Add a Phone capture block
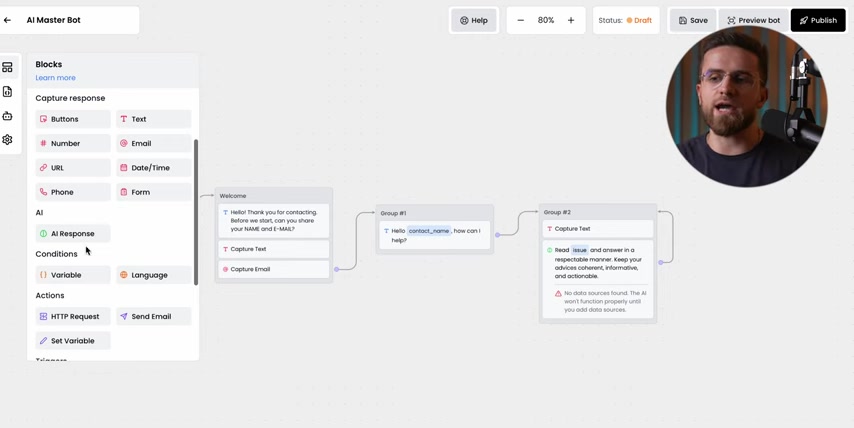 [73, 192]
